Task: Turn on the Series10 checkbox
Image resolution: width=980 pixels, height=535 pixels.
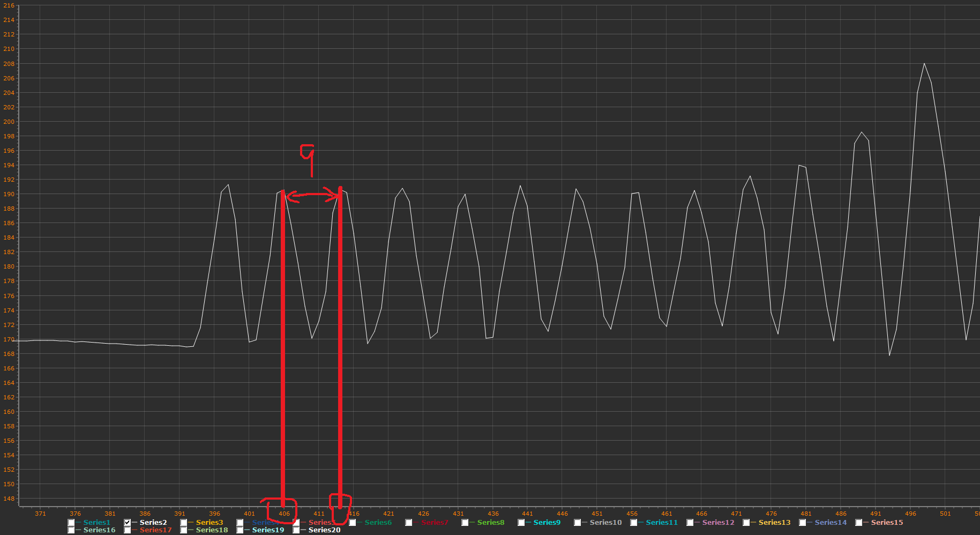Action: point(578,523)
